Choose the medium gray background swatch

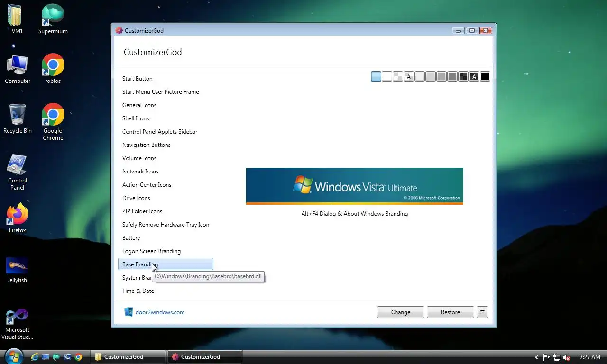(x=441, y=76)
